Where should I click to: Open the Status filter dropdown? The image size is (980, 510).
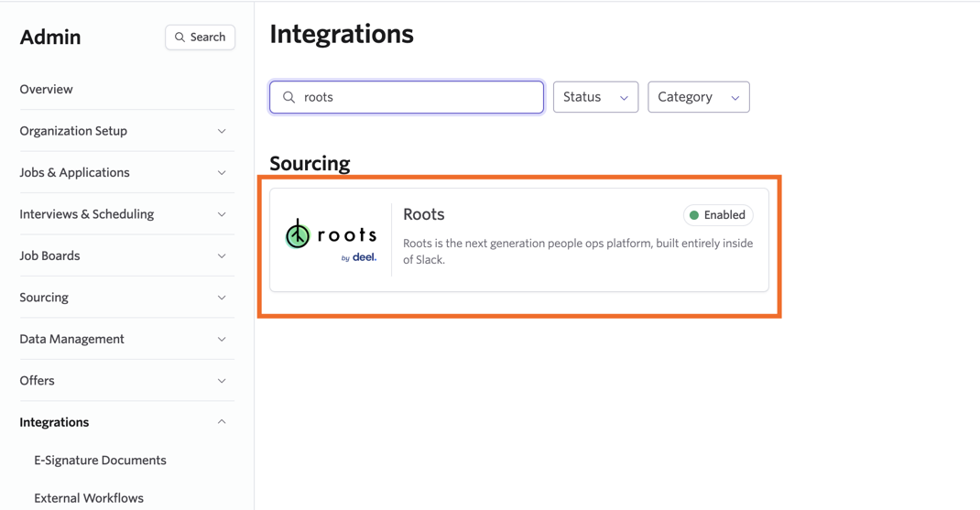pos(595,97)
